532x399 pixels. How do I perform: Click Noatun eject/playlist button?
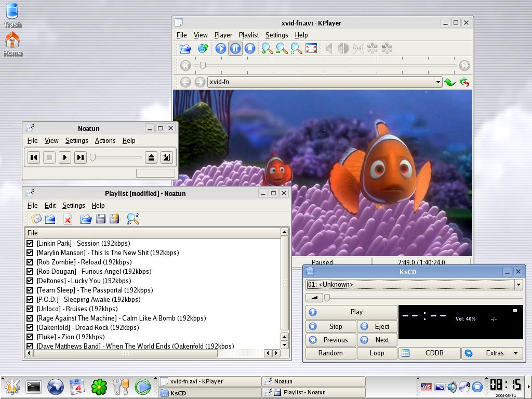[151, 157]
